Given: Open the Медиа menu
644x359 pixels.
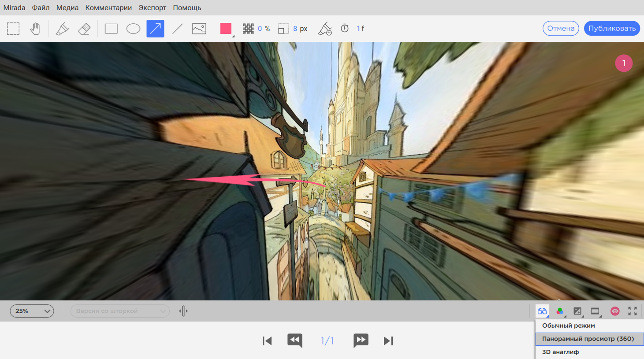Looking at the screenshot, I should pyautogui.click(x=67, y=7).
